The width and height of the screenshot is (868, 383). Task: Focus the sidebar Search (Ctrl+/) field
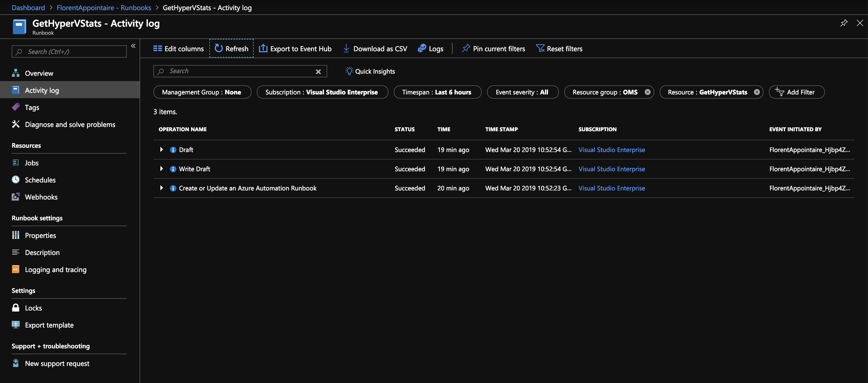70,52
